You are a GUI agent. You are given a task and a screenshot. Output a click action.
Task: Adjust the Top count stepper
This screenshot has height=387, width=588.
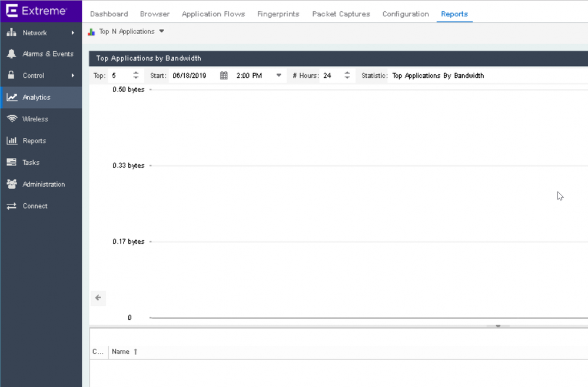(136, 75)
